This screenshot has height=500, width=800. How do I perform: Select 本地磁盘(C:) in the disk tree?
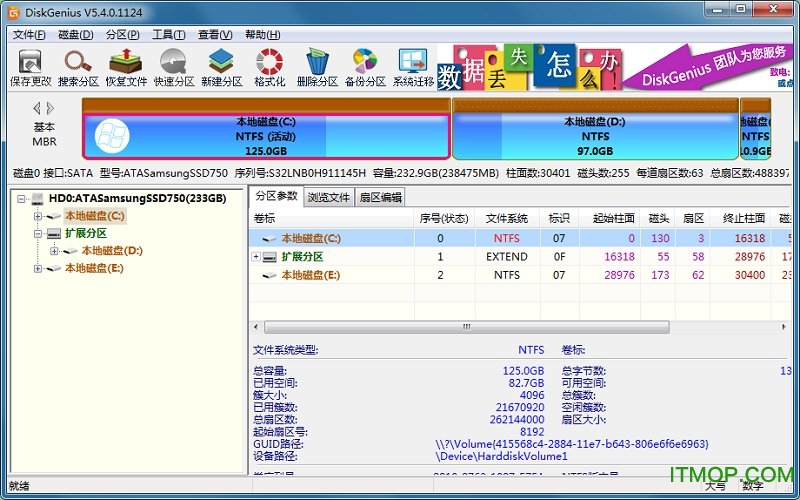(94, 216)
